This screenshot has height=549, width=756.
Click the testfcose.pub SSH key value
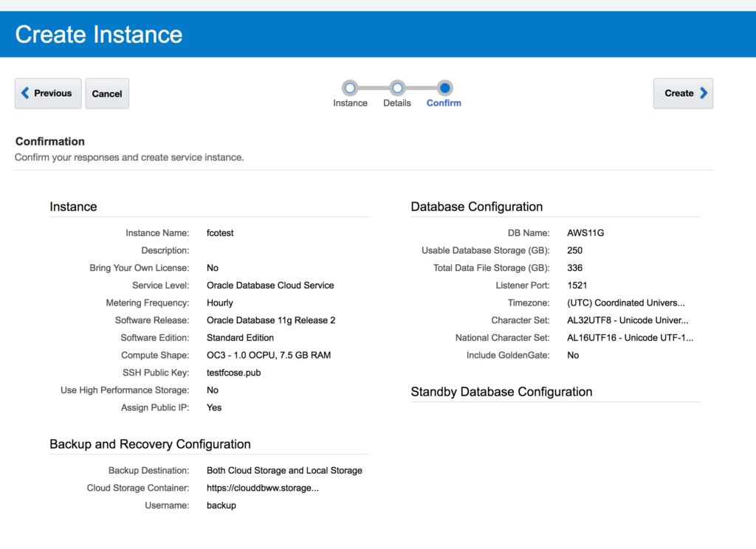coord(233,373)
